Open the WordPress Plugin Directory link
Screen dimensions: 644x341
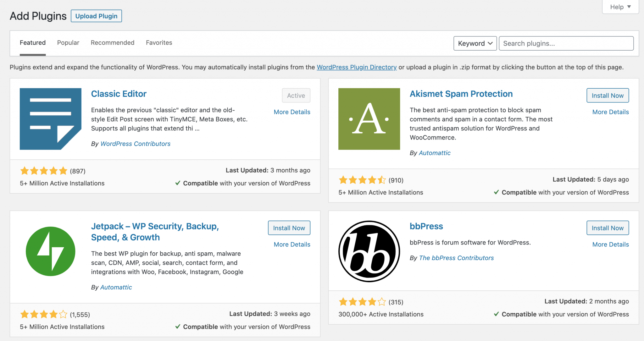pyautogui.click(x=356, y=67)
